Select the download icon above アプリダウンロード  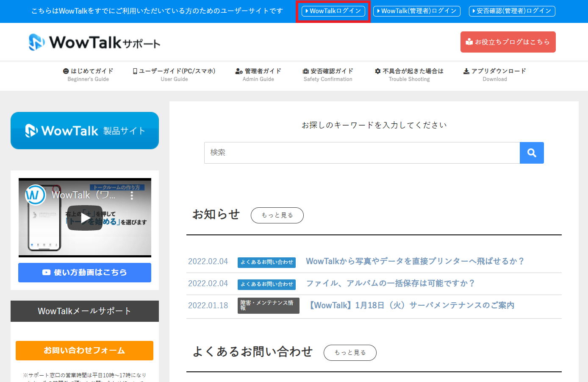pyautogui.click(x=466, y=71)
